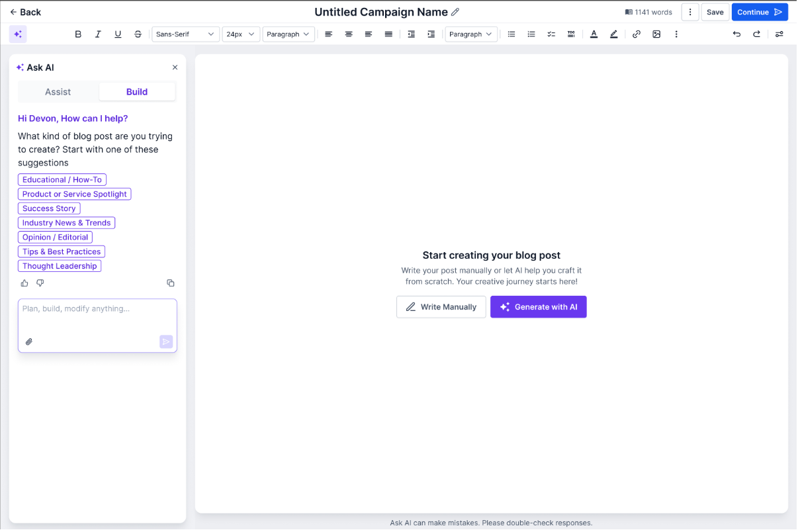Choose Industry News & Trends suggestion

67,223
